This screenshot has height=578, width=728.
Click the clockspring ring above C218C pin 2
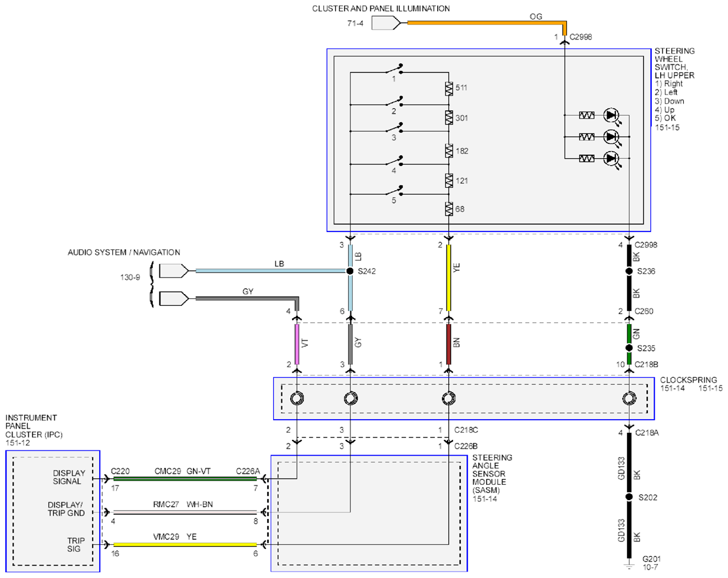(x=297, y=399)
